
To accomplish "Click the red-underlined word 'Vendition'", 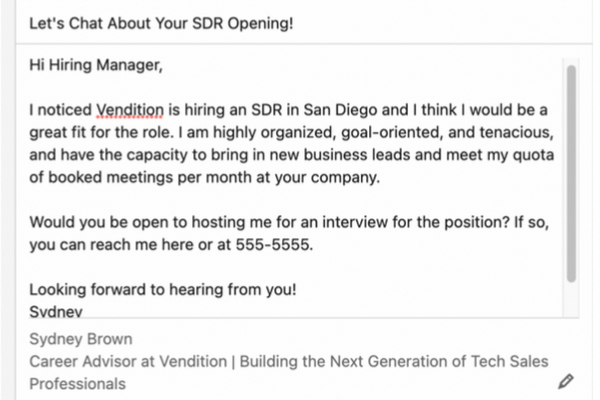I will pyautogui.click(x=130, y=110).
